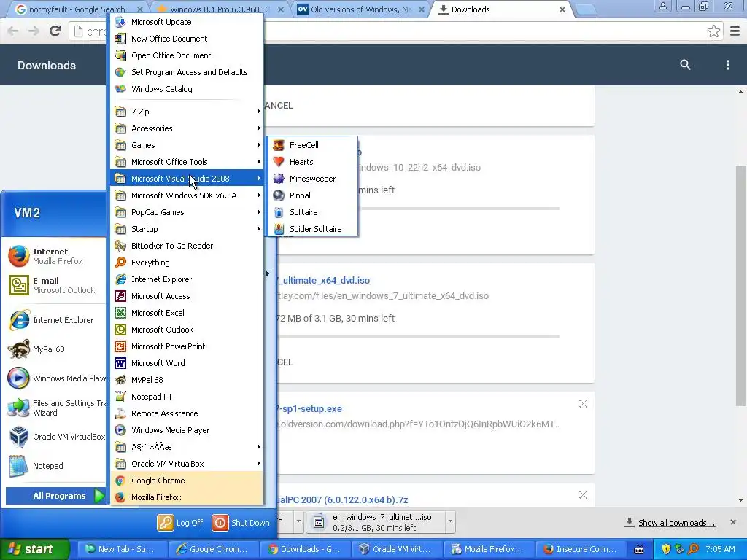
Task: Expand the Accessories folder
Action: tap(187, 128)
